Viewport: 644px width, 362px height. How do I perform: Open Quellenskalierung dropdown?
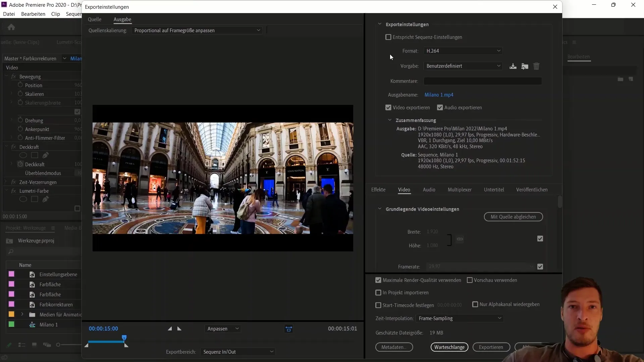197,30
